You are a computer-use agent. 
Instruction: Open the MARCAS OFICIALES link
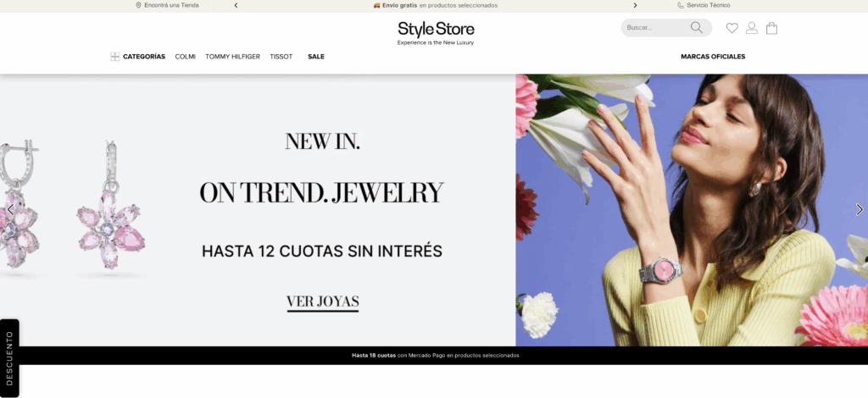(x=713, y=57)
